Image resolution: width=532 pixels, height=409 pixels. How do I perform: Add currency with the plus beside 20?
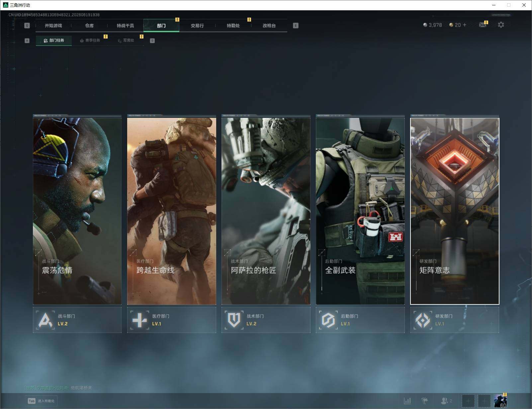[465, 25]
